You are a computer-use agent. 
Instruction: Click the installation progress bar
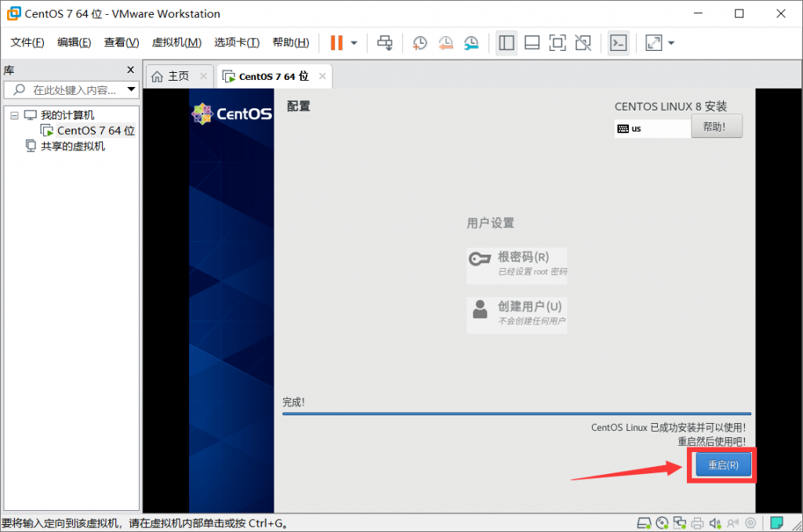pos(516,414)
